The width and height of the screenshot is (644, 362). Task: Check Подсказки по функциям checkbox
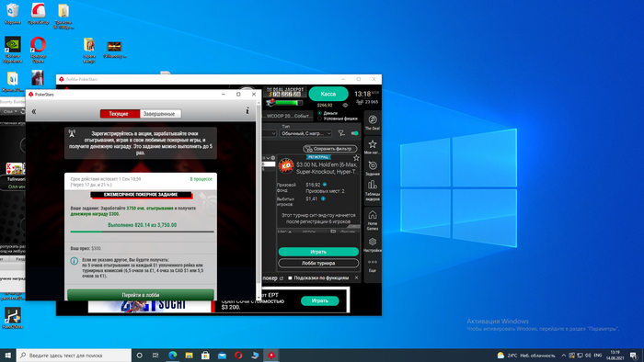290,278
